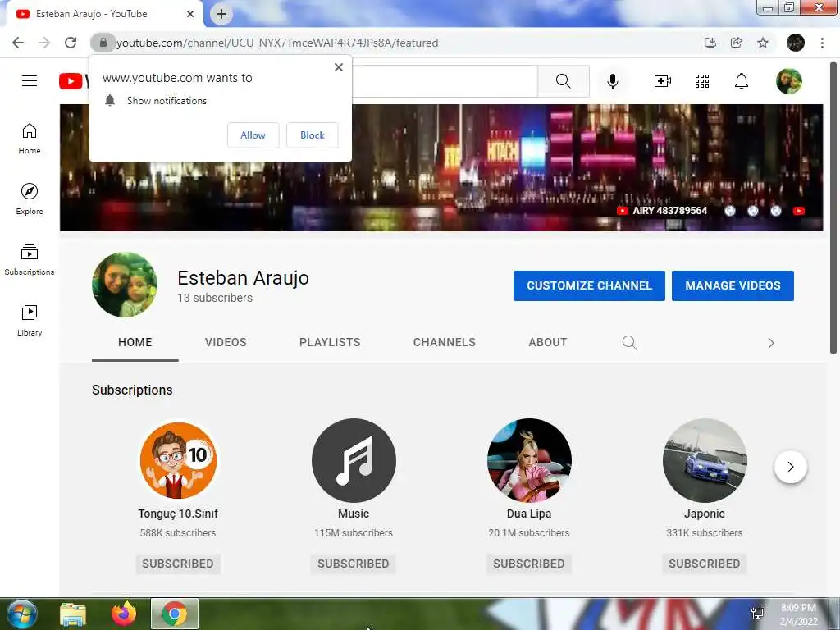
Task: Open Subscriptions in the sidebar
Action: pos(30,260)
